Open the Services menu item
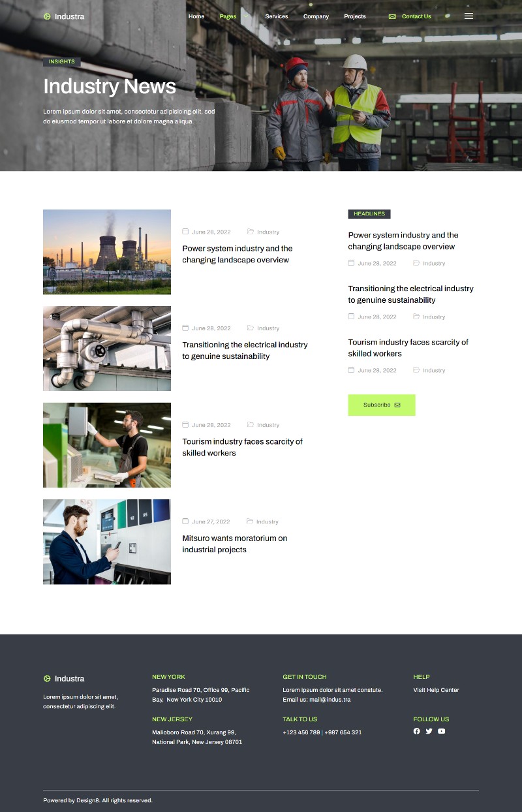 pyautogui.click(x=276, y=16)
